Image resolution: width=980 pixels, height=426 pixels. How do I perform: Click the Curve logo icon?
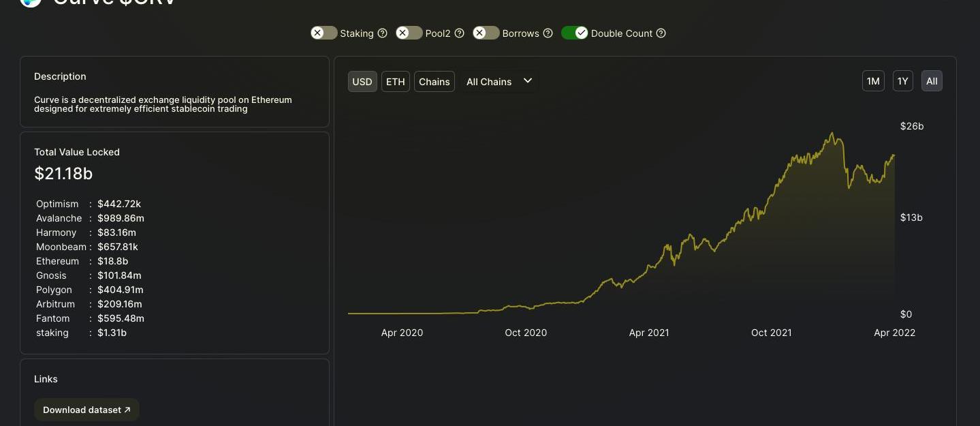click(31, 2)
